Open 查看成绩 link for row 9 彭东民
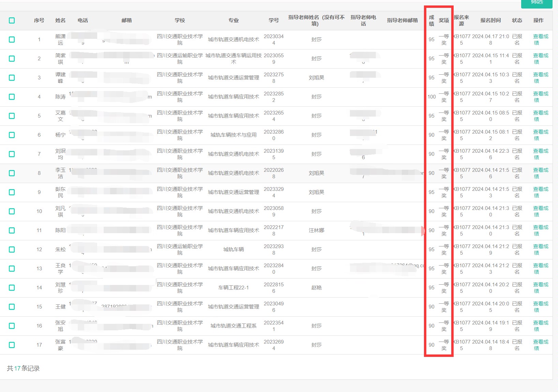The image size is (558, 392). tap(540, 192)
